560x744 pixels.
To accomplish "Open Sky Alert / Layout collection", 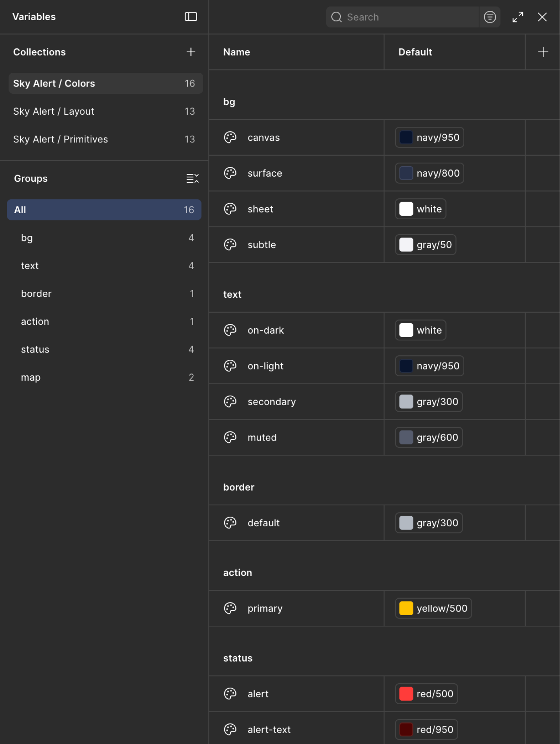I will click(105, 111).
